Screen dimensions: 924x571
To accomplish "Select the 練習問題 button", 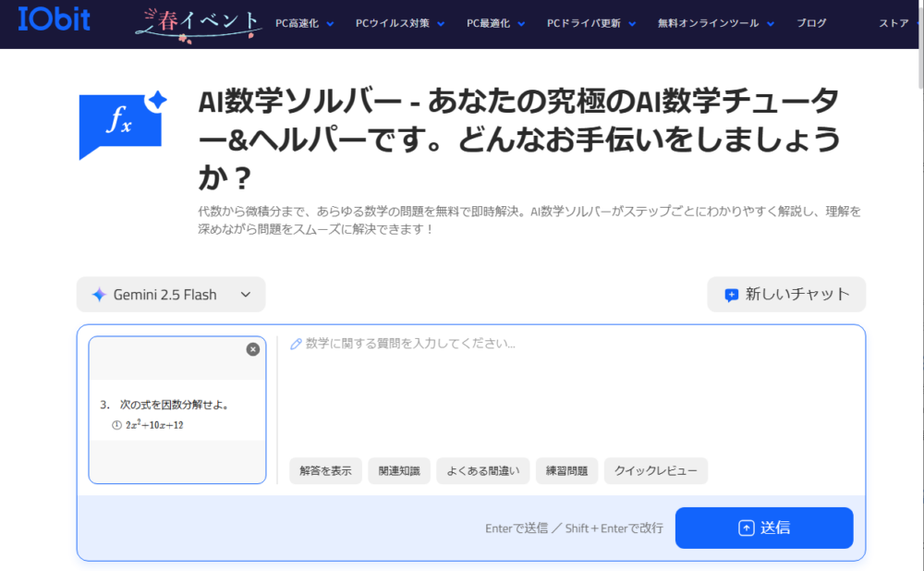I will [566, 470].
